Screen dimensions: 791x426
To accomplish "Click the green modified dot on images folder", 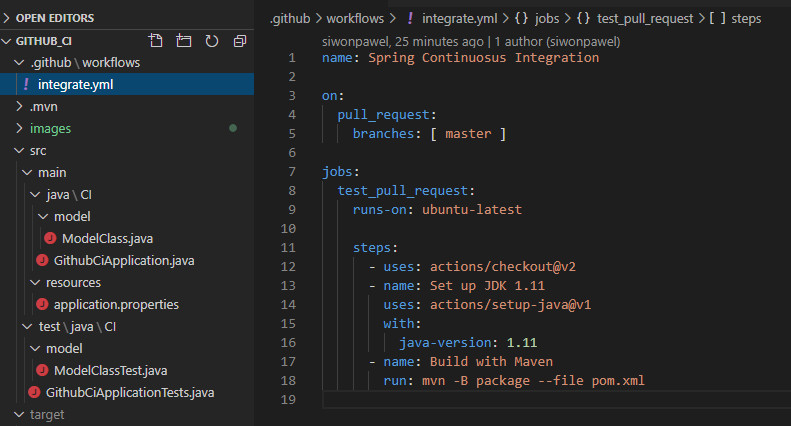I will coord(233,128).
